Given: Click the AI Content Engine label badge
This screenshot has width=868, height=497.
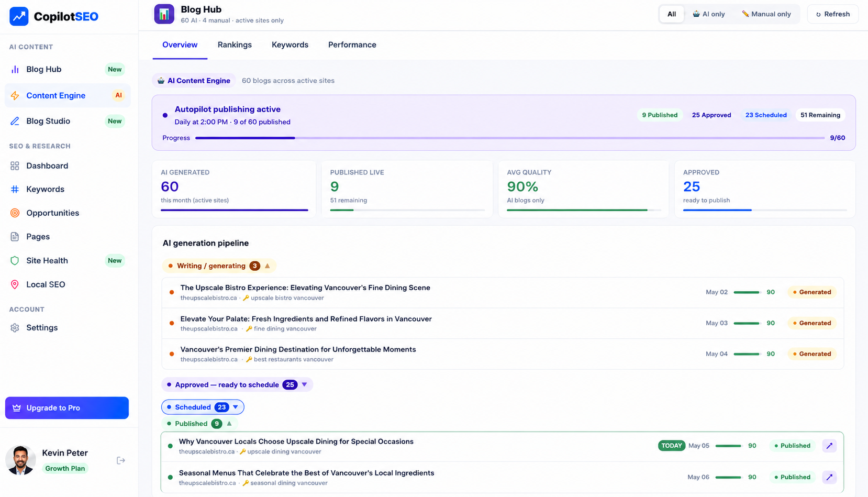Looking at the screenshot, I should [194, 81].
